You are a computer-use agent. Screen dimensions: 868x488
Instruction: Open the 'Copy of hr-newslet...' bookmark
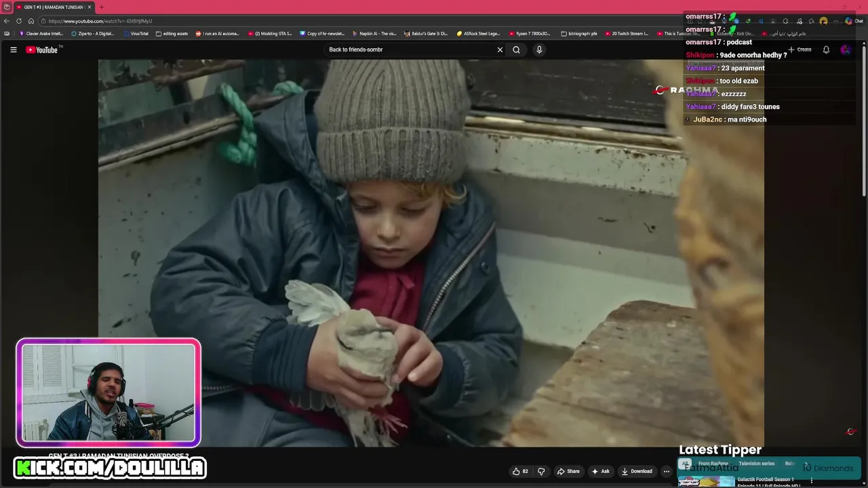pos(322,33)
